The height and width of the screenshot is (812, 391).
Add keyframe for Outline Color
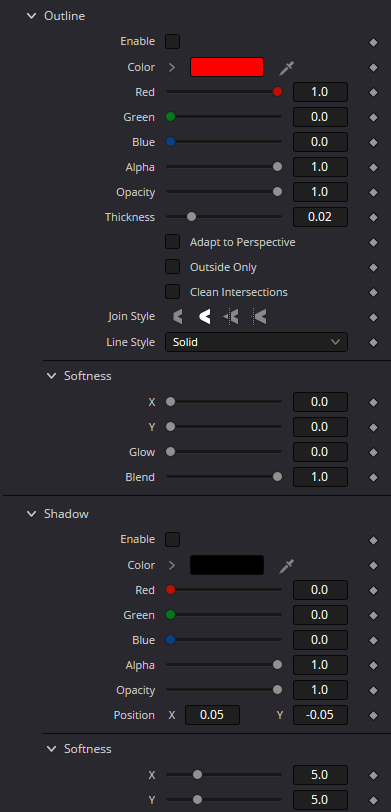click(x=373, y=68)
